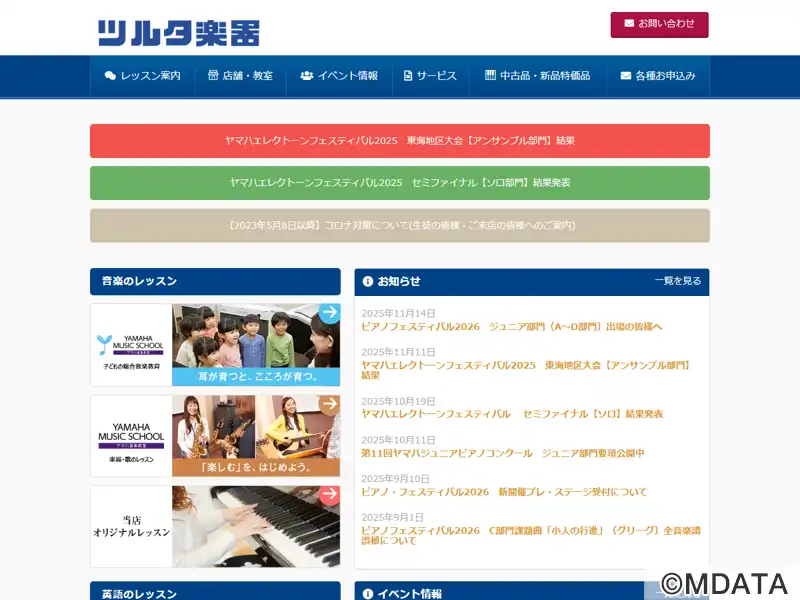
Task: Click the ツルタ楽器 logo
Action: 179,33
